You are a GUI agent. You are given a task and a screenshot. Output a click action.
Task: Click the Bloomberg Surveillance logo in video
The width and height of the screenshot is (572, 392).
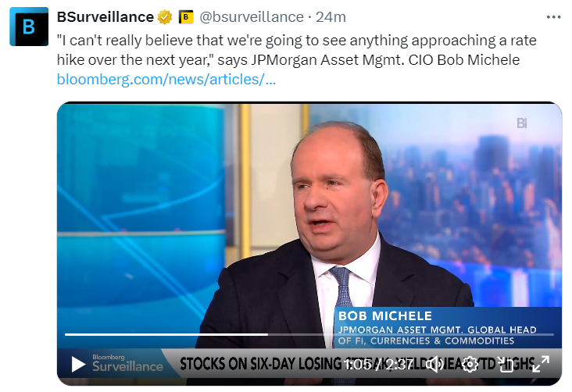(127, 363)
